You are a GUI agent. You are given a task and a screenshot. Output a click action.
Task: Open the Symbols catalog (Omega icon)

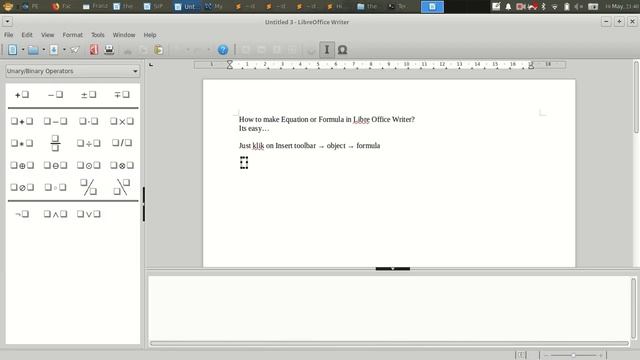(x=342, y=50)
